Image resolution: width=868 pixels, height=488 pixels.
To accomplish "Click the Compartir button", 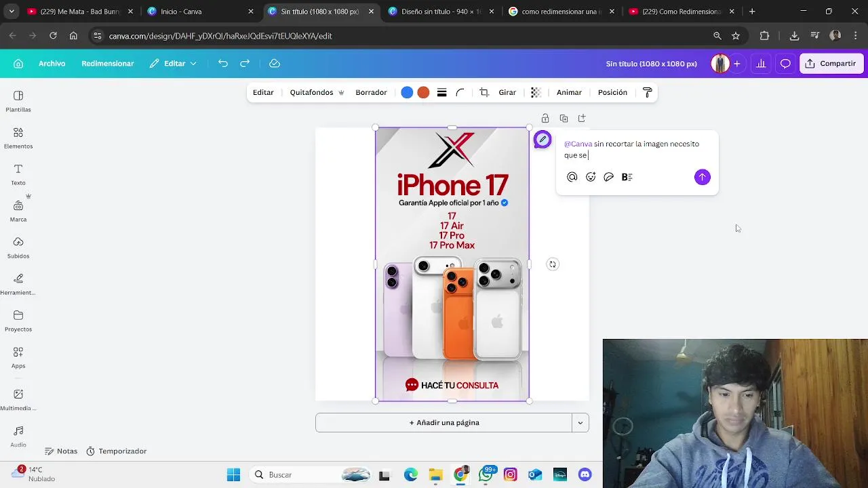I will click(831, 63).
